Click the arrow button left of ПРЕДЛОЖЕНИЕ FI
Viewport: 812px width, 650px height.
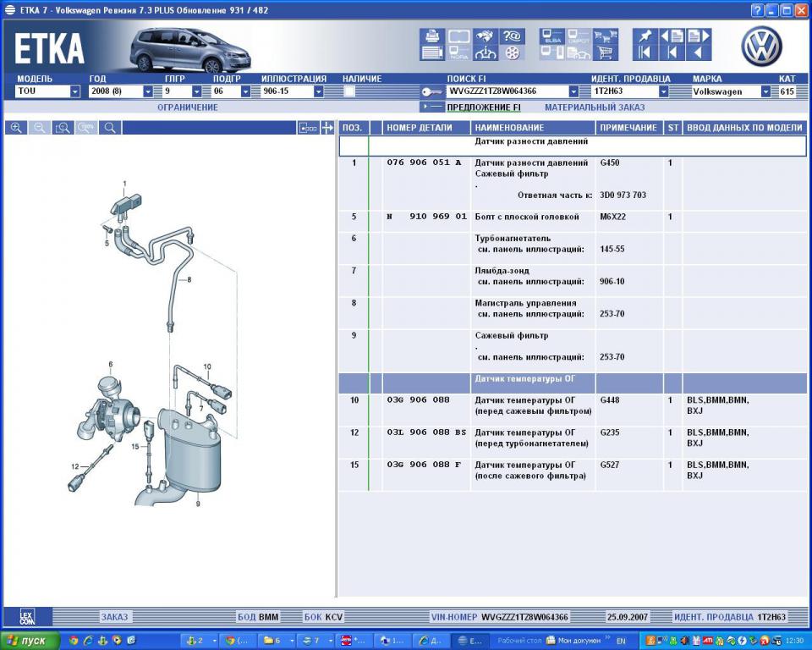point(432,107)
